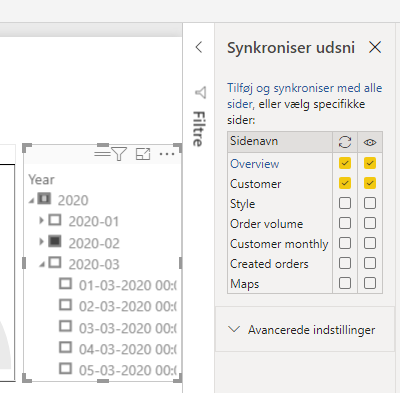This screenshot has width=400, height=393.
Task: Toggle the 2020 year checkbox
Action: pyautogui.click(x=44, y=199)
